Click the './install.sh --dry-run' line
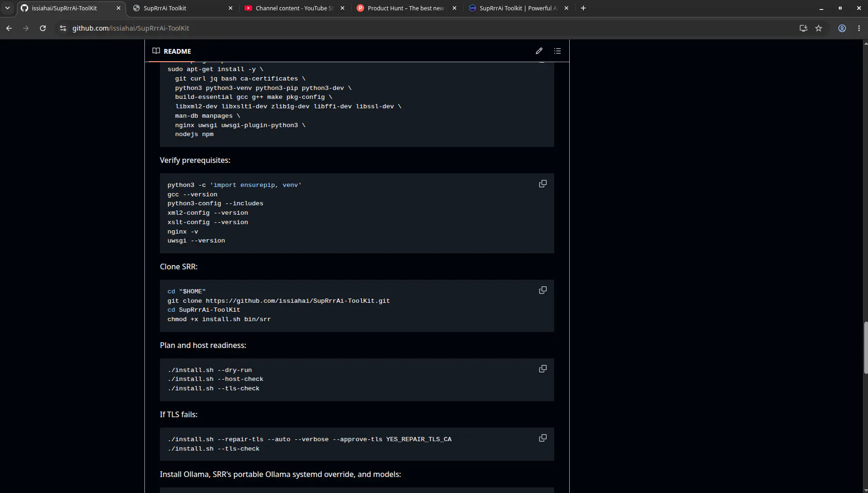The image size is (868, 493). click(210, 370)
